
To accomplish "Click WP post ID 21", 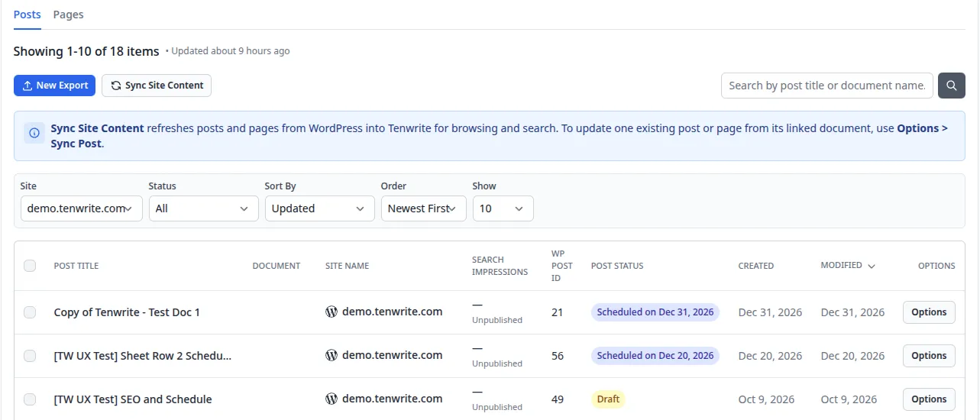I will (557, 312).
